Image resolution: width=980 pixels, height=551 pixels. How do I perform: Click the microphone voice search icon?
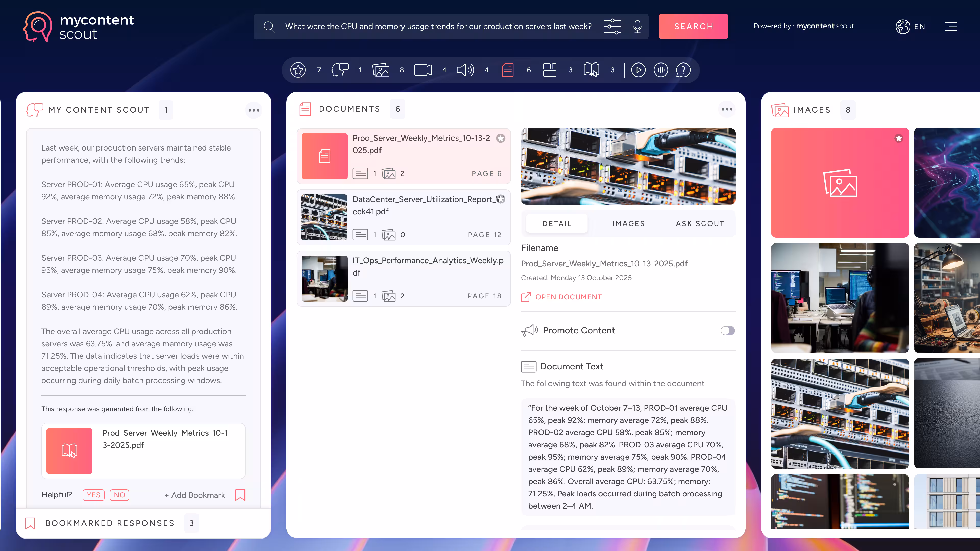click(x=638, y=27)
